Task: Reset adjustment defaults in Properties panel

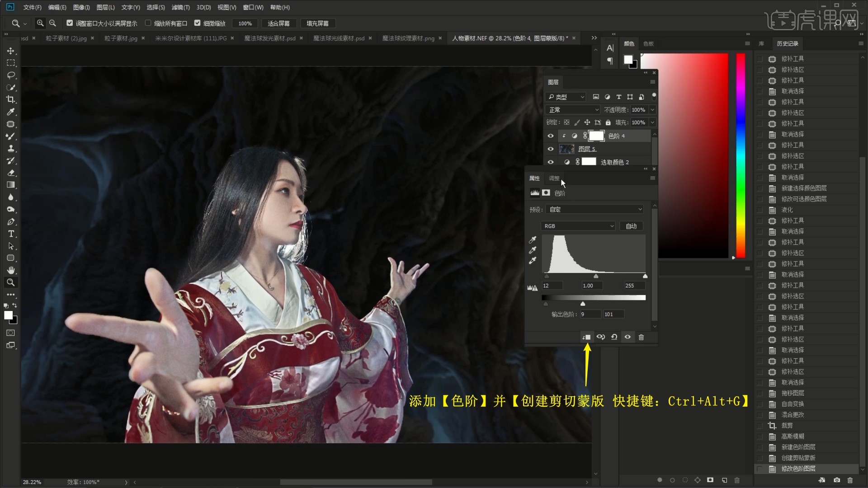Action: [614, 337]
